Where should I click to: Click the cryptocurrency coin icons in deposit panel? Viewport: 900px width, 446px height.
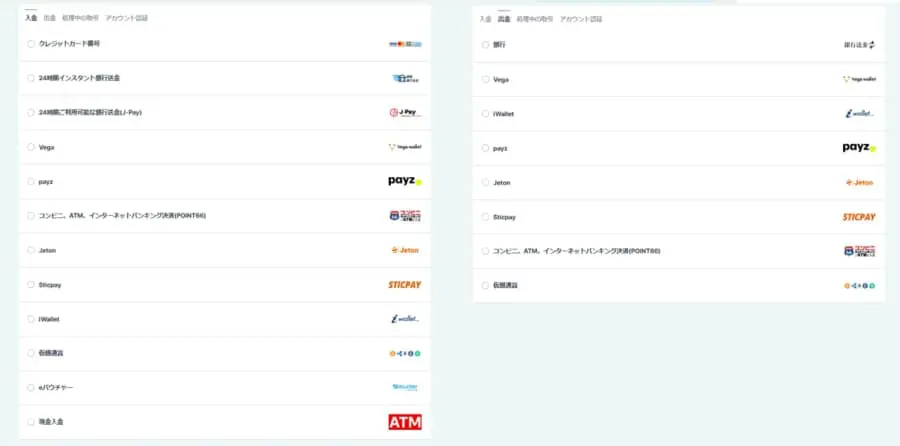(x=405, y=354)
